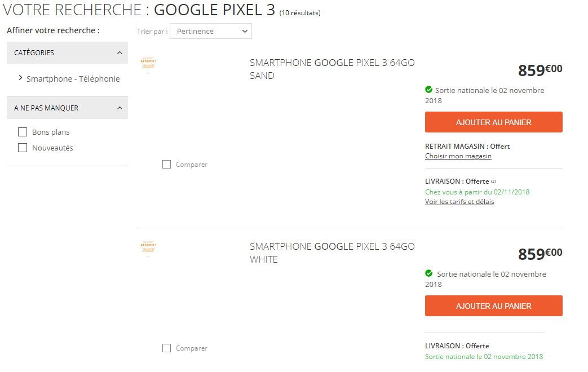Check Comparer for the Pixel 3 White
Viewport: 588px width, 372px height.
pos(166,348)
